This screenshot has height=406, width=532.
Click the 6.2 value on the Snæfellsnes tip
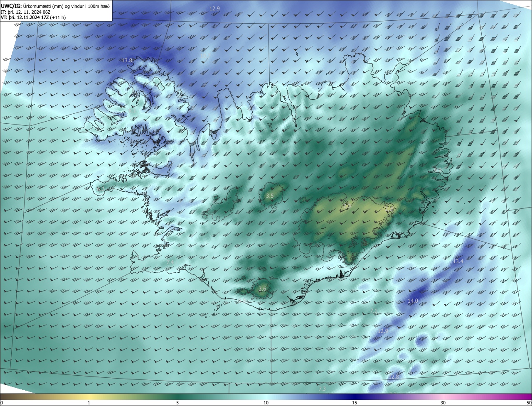[101, 189]
